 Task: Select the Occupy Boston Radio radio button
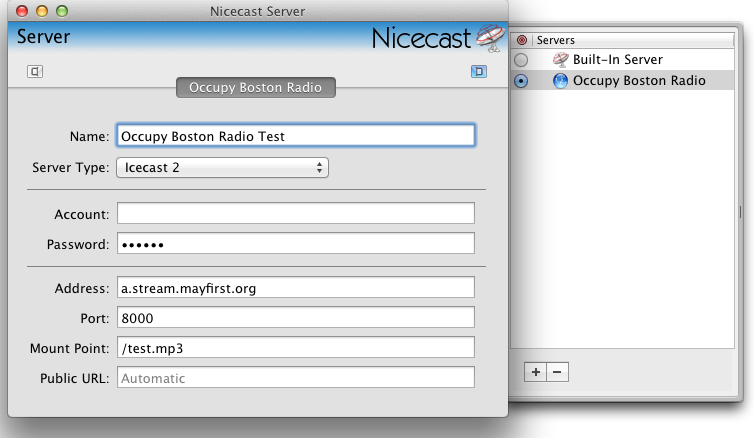coord(521,81)
